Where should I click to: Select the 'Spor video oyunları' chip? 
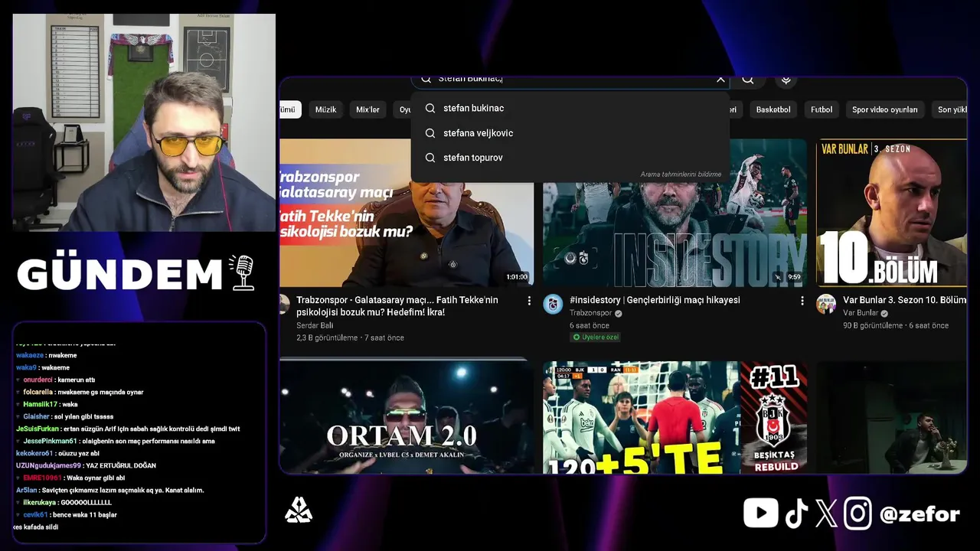pyautogui.click(x=885, y=109)
